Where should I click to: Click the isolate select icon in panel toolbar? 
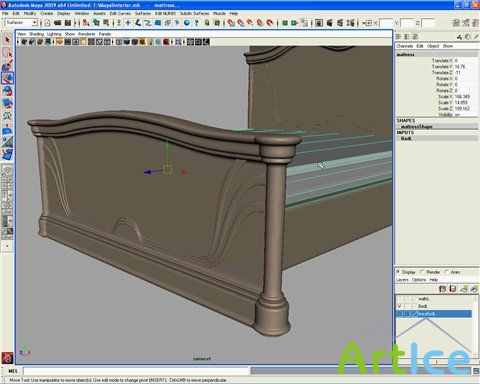178,42
